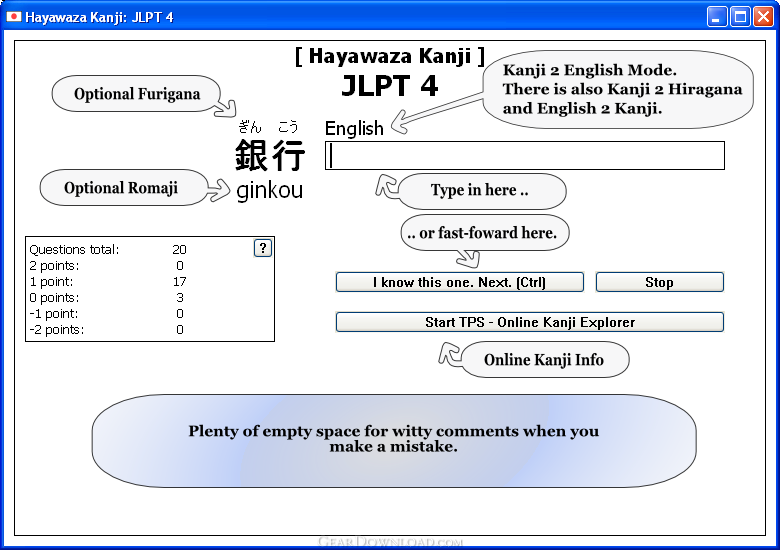Click the '[ Hayawaza Kanji ]' heading

pos(390,56)
